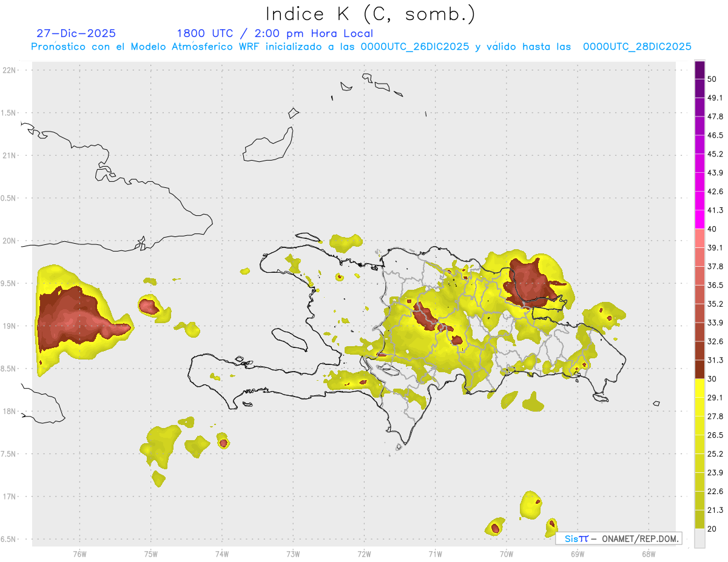
Task: Click the '74W' longitude label
Action: point(221,554)
